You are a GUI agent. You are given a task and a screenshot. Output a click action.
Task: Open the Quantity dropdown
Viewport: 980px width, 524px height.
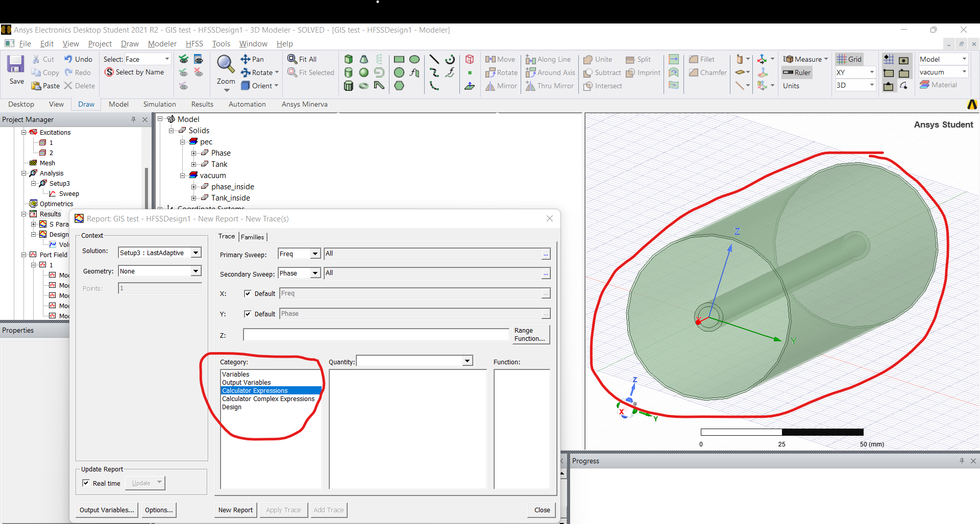pos(467,361)
